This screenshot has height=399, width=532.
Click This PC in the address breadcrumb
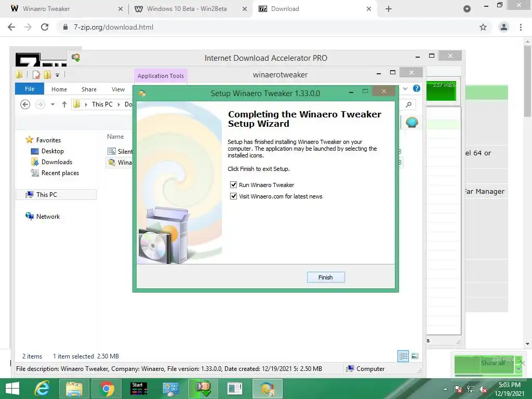click(x=102, y=104)
